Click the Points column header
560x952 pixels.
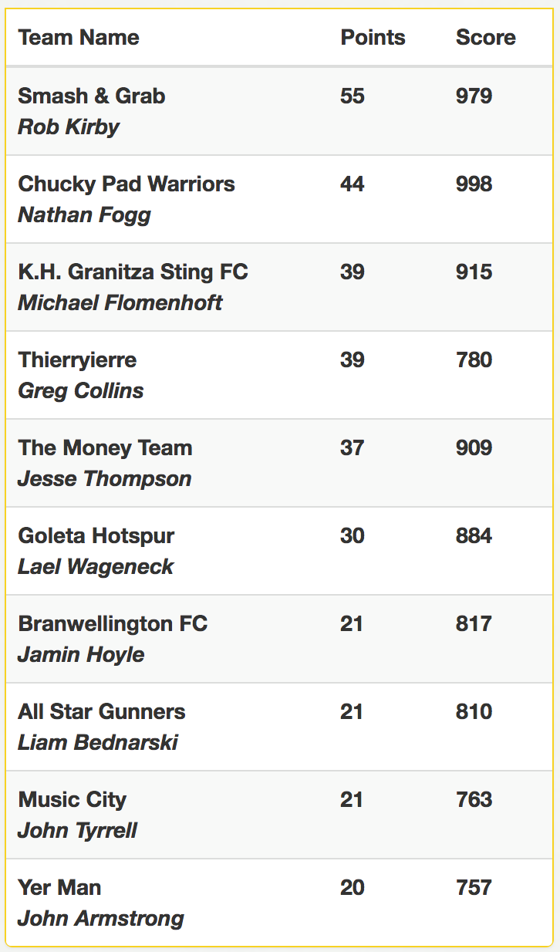pos(373,37)
